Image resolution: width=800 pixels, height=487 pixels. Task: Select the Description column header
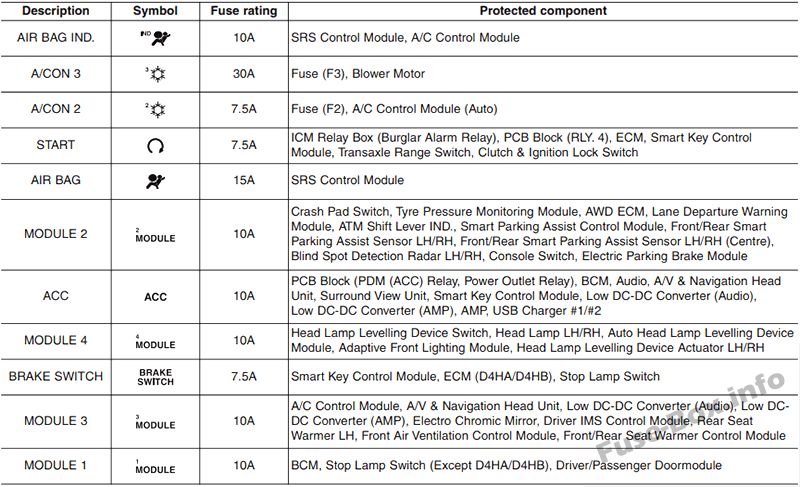point(56,11)
